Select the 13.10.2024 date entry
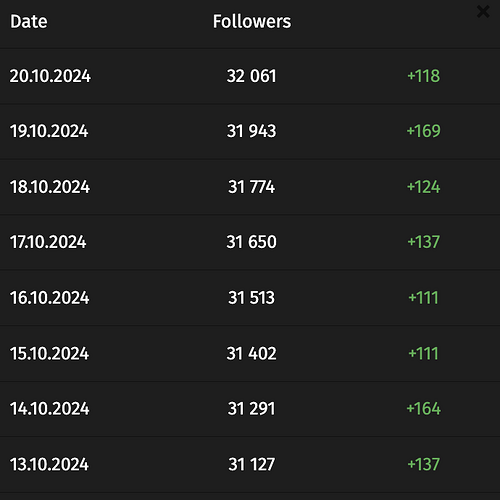This screenshot has width=500, height=500. (x=50, y=464)
